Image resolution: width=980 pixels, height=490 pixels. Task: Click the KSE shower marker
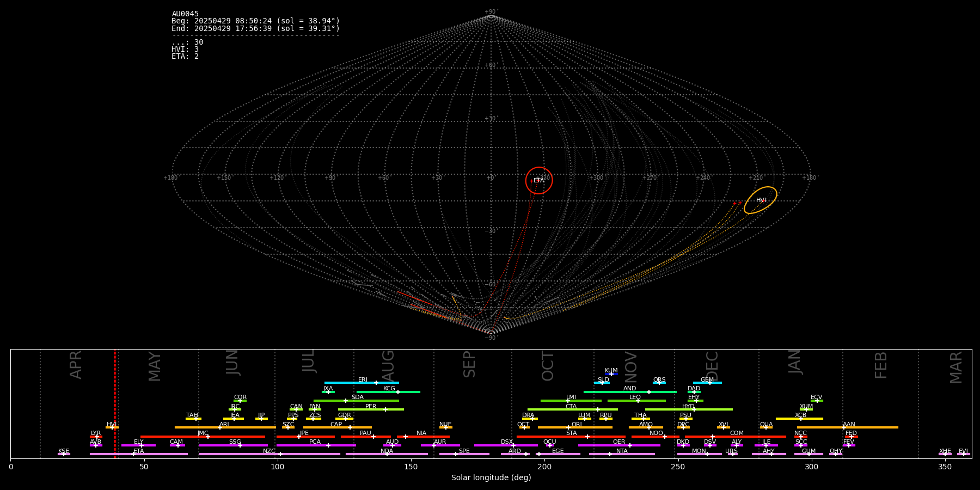click(64, 454)
